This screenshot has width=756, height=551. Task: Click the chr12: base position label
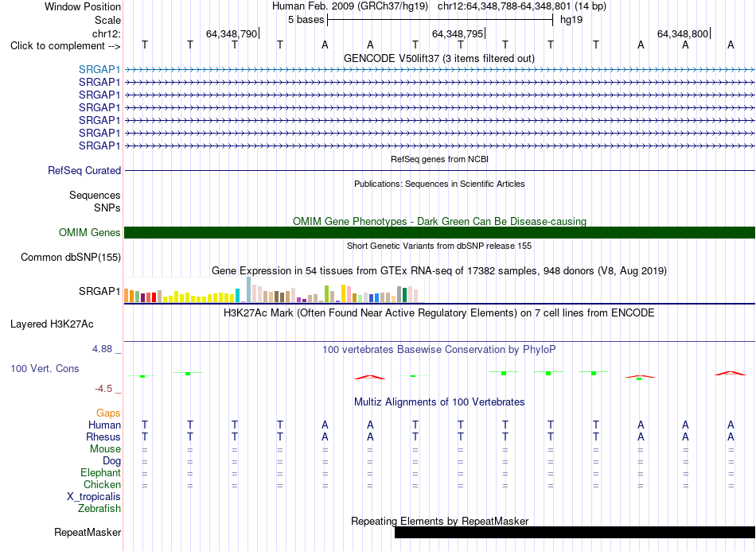click(x=106, y=33)
